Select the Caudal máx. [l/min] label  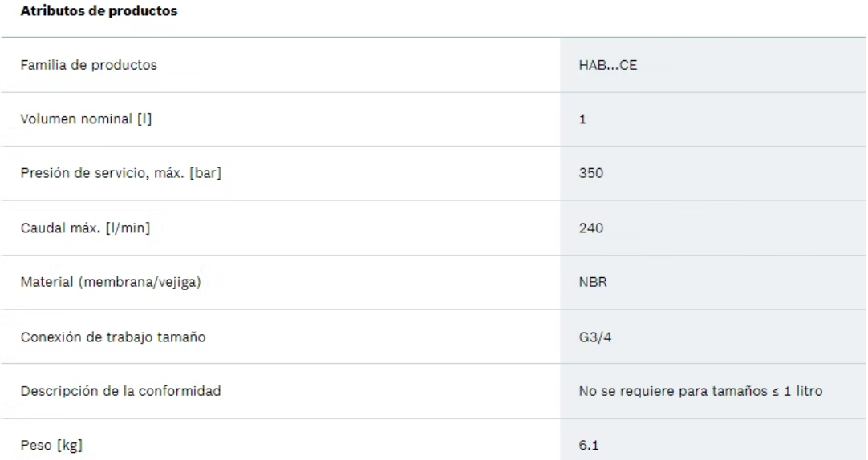85,228
